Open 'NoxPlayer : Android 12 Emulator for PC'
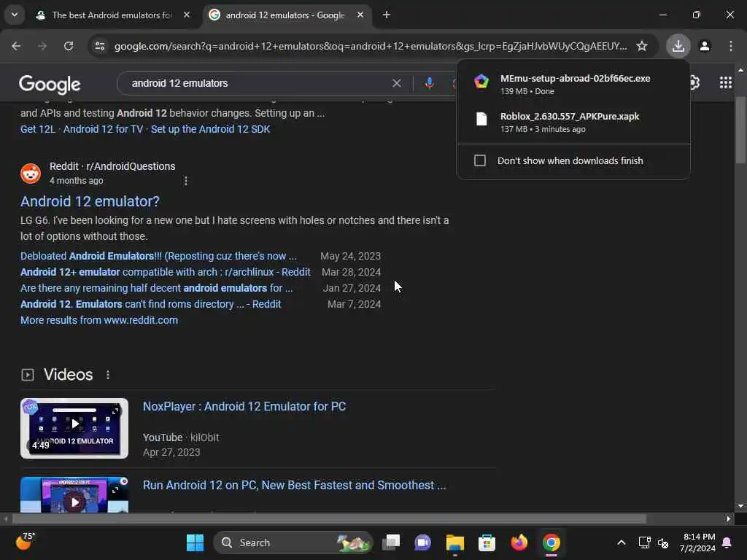 244,407
